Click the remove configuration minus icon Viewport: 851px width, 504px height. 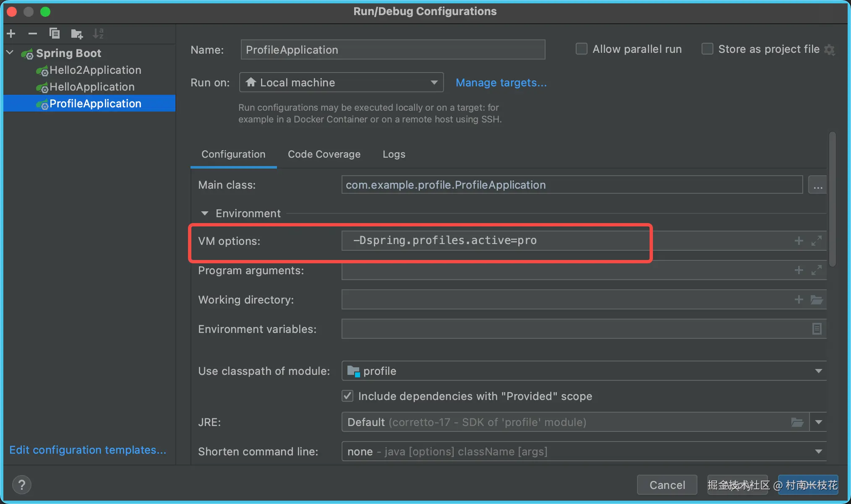[x=33, y=34]
